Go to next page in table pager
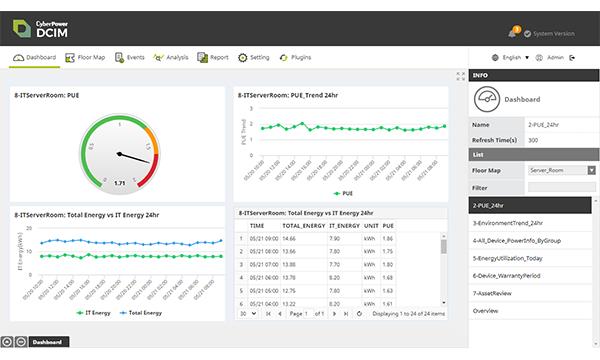Viewport: 600px width, 360px height. (x=334, y=314)
